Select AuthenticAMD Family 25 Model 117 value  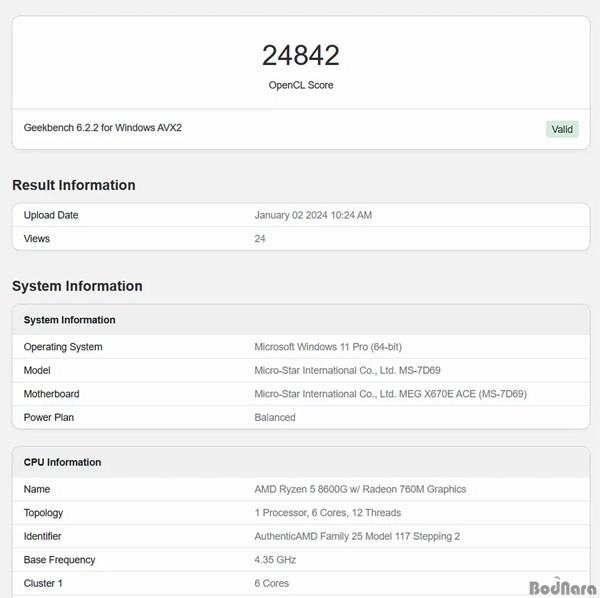357,536
